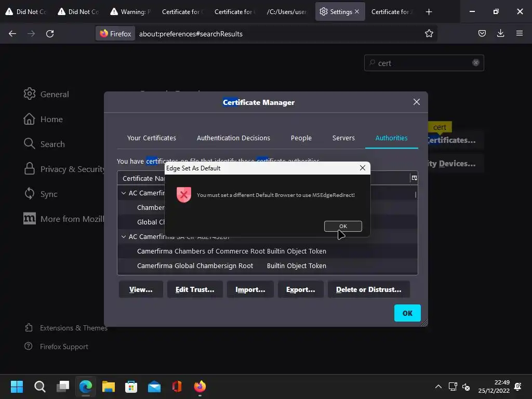Viewport: 532px width, 399px height.
Task: Reload the current page
Action: 50,34
